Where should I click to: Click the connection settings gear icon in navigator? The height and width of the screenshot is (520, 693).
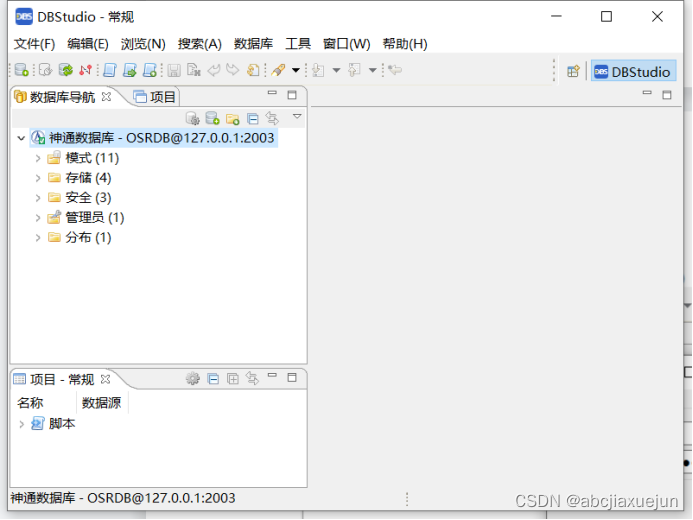tap(193, 118)
